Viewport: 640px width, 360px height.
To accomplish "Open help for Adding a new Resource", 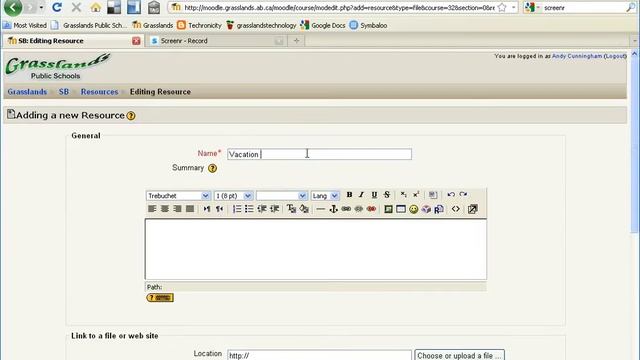I will [131, 116].
